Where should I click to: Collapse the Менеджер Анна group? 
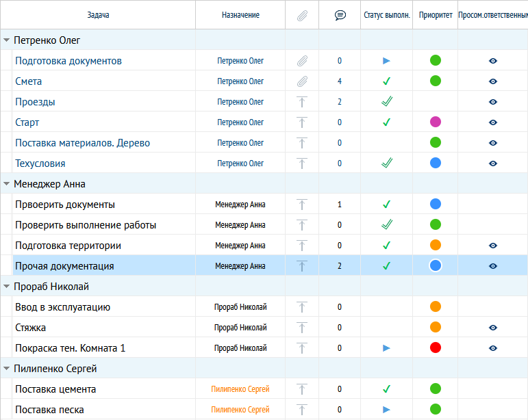6,183
